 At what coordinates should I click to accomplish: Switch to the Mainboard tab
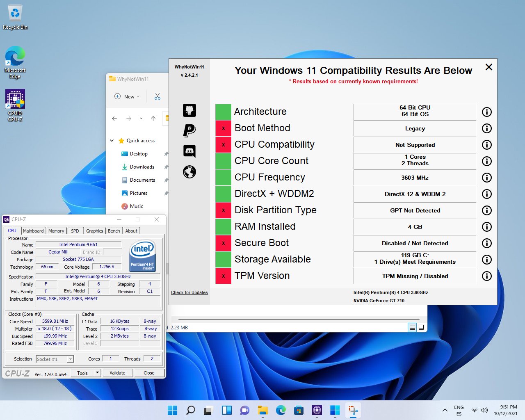pyautogui.click(x=33, y=231)
